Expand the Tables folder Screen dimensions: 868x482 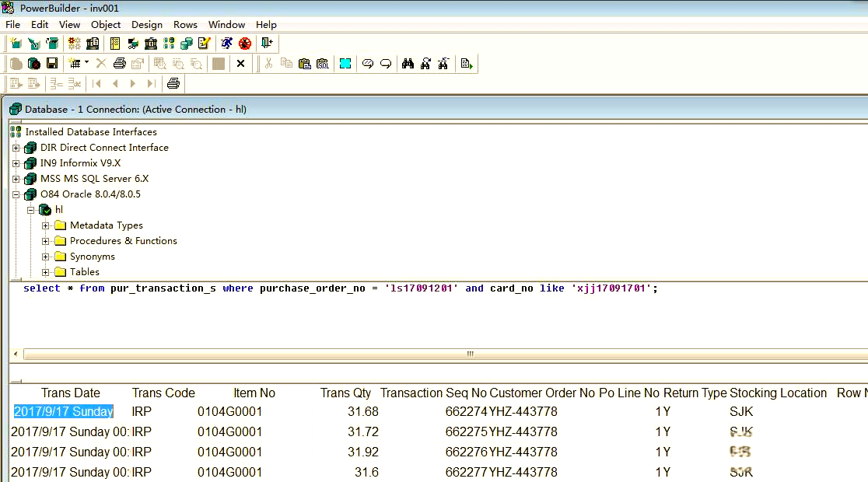(x=46, y=272)
